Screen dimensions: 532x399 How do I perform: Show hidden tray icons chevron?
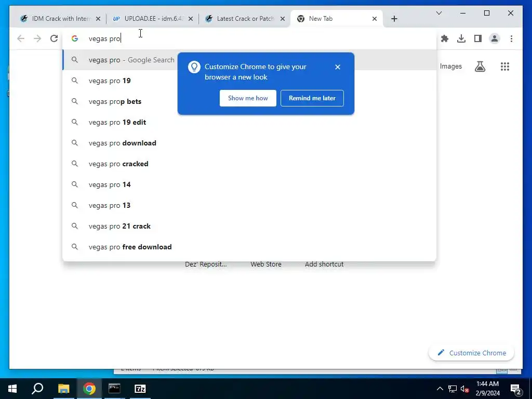click(440, 389)
